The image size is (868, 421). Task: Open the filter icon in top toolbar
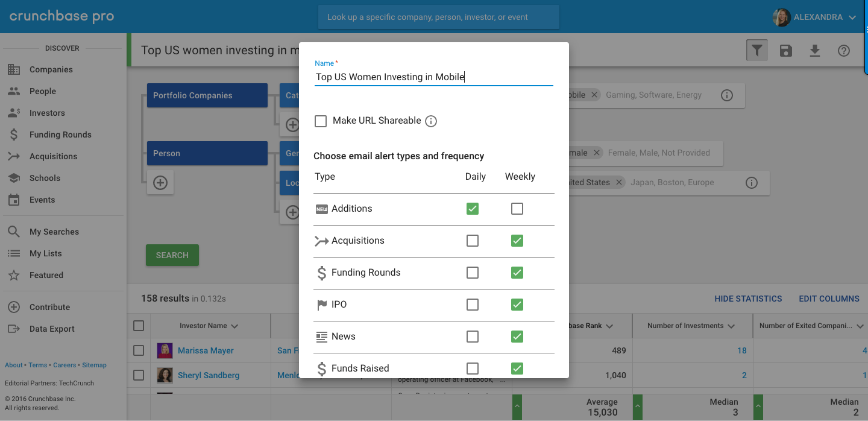pyautogui.click(x=756, y=51)
